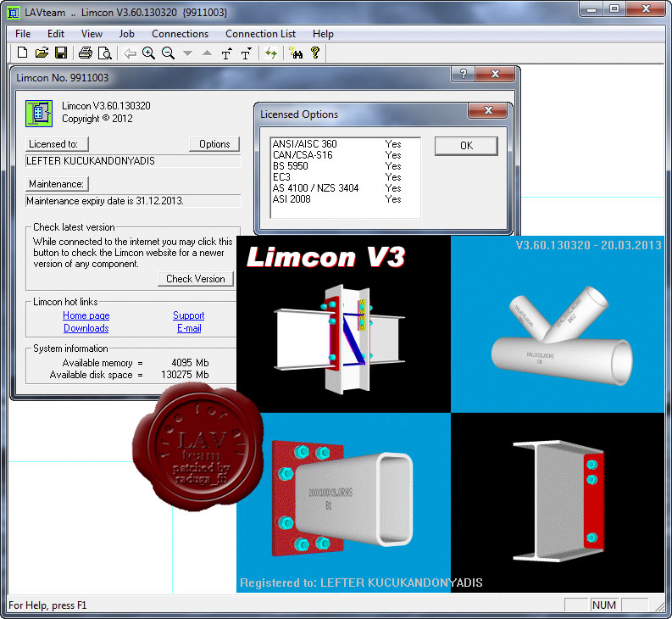Close the Licensed Options dialog
This screenshot has width=672, height=619.
pyautogui.click(x=488, y=110)
